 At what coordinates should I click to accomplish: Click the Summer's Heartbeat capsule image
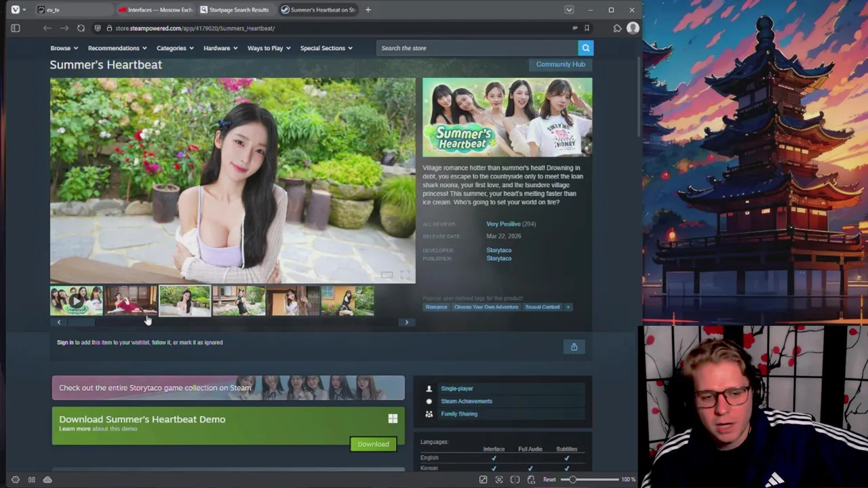(x=507, y=118)
